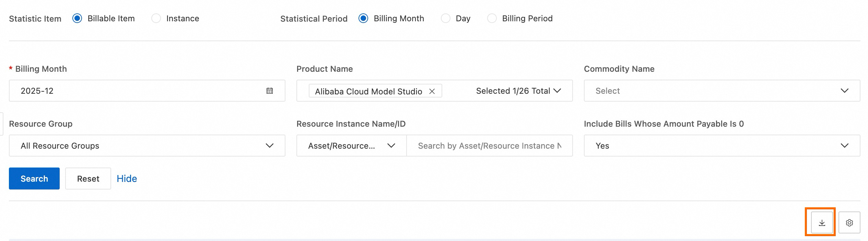868x241 pixels.
Task: Open the All Resource Groups dropdown
Action: (x=147, y=146)
